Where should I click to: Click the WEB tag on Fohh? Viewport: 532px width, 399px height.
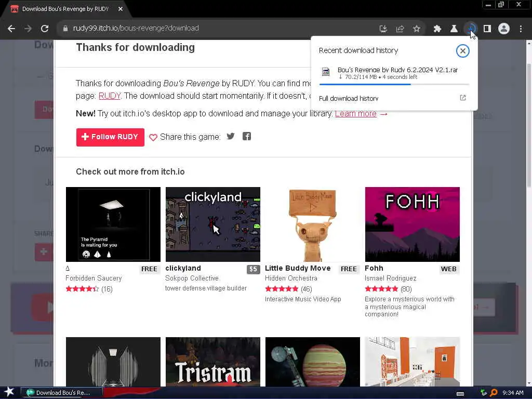(448, 269)
